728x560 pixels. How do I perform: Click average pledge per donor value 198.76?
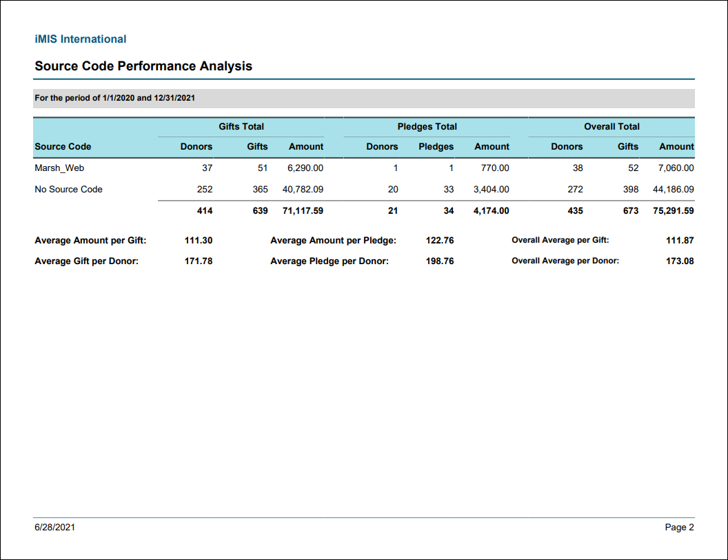[440, 261]
